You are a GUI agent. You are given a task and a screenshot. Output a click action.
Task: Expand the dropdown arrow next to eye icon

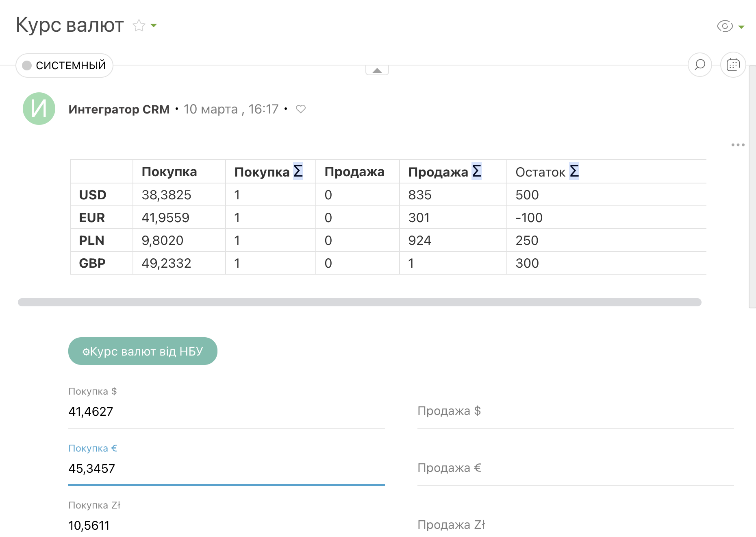click(741, 27)
